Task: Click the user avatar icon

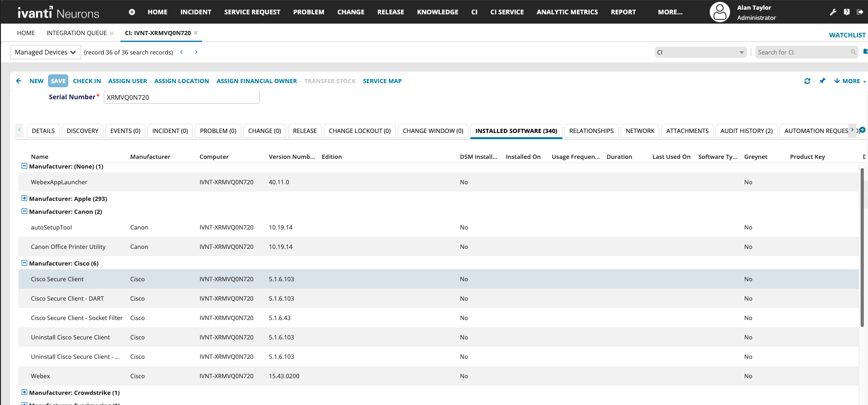Action: tap(719, 12)
